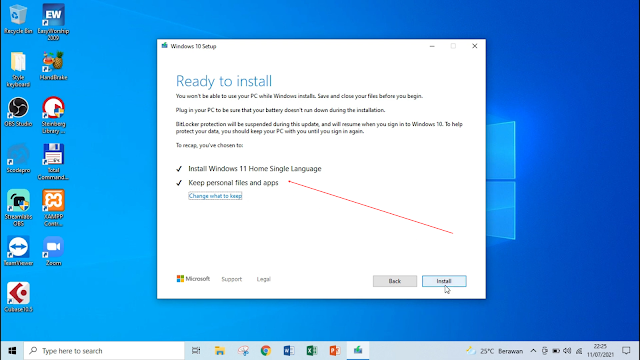640x360 pixels.
Task: Open the EasyWorship 2009 desktop shortcut
Action: click(x=53, y=22)
